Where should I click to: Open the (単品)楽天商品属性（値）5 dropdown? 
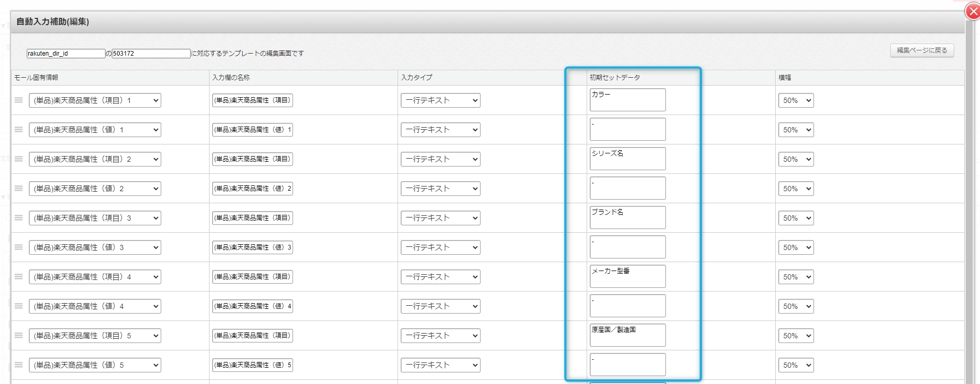pos(95,365)
